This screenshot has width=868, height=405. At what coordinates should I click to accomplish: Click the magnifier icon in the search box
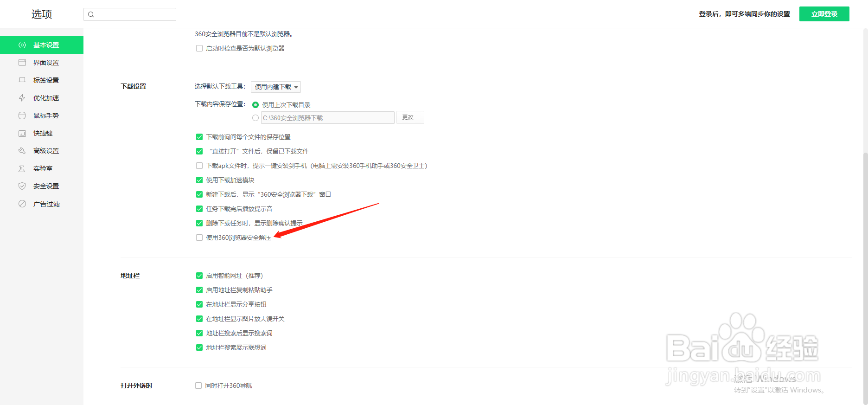pyautogui.click(x=91, y=14)
